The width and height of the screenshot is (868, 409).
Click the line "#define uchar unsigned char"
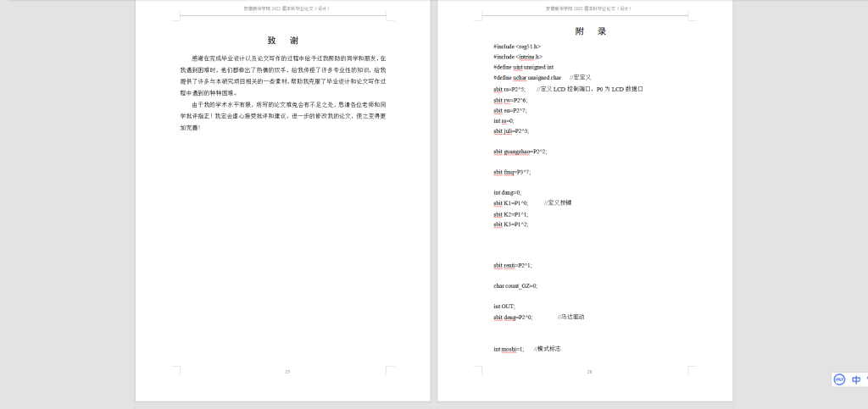527,77
